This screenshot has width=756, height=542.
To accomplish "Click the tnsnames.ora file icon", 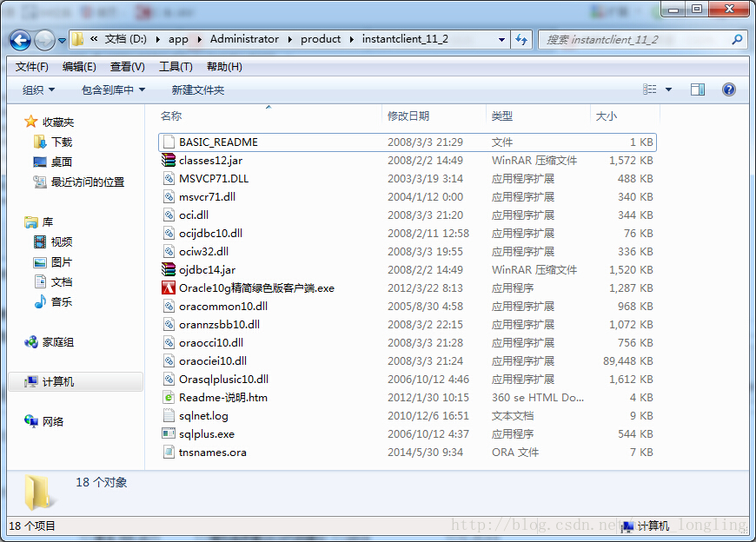I will click(x=169, y=452).
